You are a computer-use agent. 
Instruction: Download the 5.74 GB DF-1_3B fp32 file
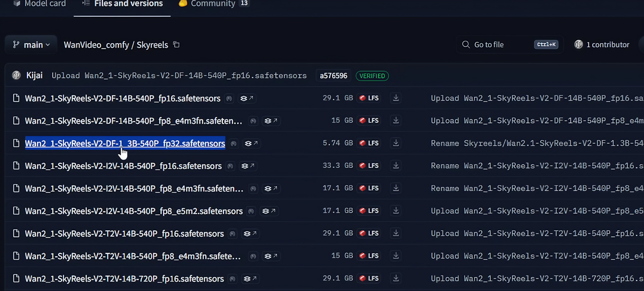(x=396, y=143)
